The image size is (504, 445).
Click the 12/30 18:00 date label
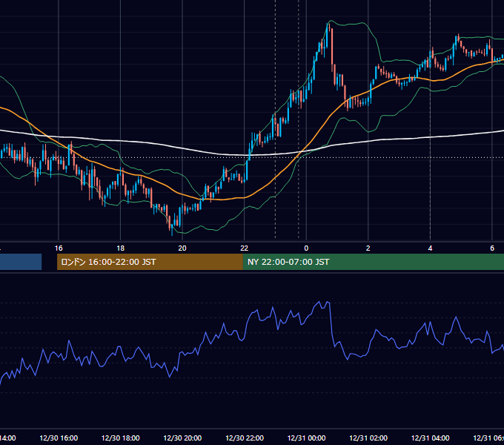[x=121, y=438]
